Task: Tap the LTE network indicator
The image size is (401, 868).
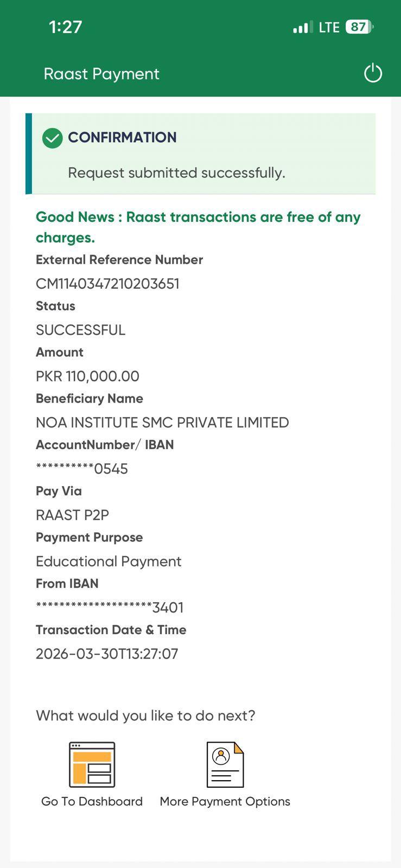Action: [x=329, y=27]
